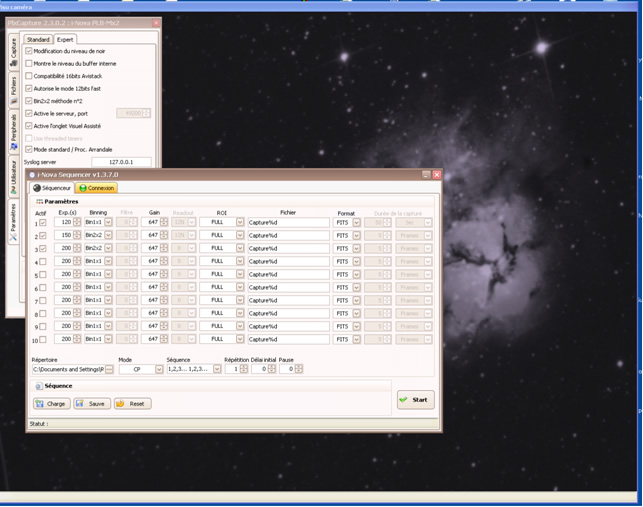Viewport: 643px width, 507px height.
Task: Minimize the i-Nova Sequencer window
Action: click(426, 175)
